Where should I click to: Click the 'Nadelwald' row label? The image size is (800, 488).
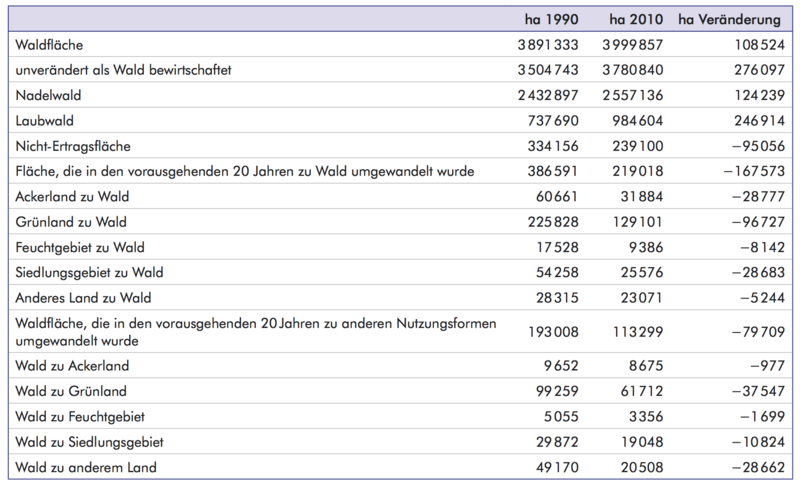coord(48,95)
